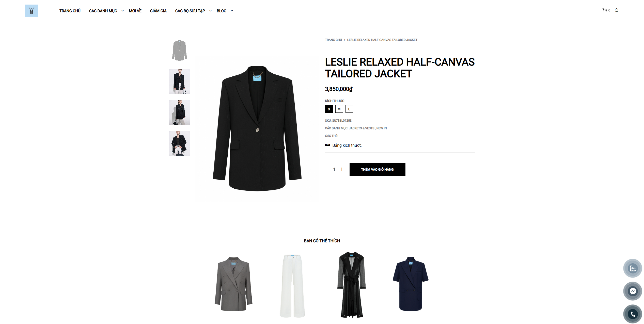Open Zalo chat floating button
This screenshot has width=644, height=324.
point(633,268)
